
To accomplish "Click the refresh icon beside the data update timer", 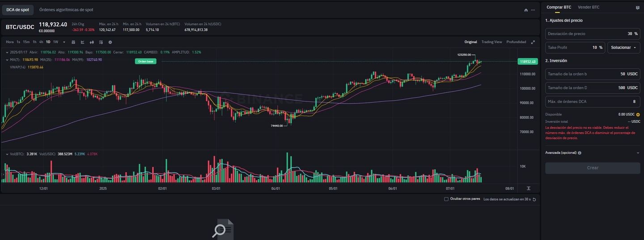I will pyautogui.click(x=534, y=199).
